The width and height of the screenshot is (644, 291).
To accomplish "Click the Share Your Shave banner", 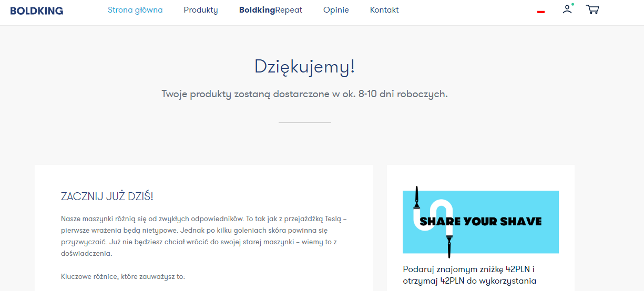I will pos(481,222).
